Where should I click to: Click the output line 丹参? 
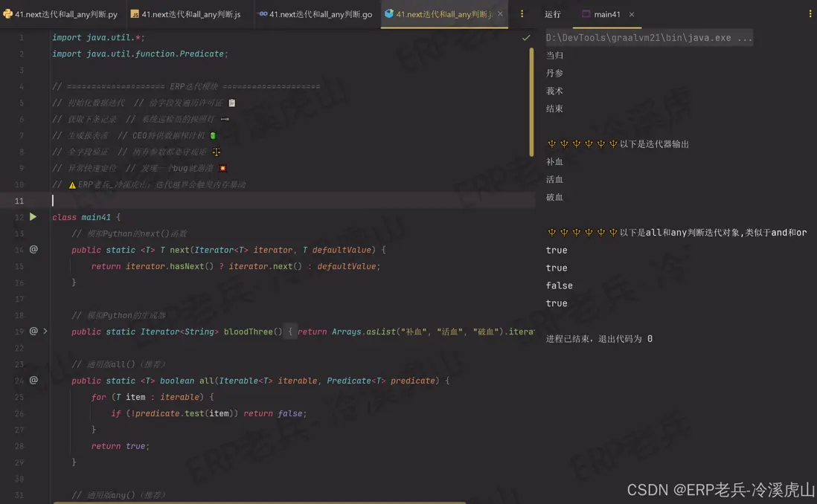click(x=554, y=73)
